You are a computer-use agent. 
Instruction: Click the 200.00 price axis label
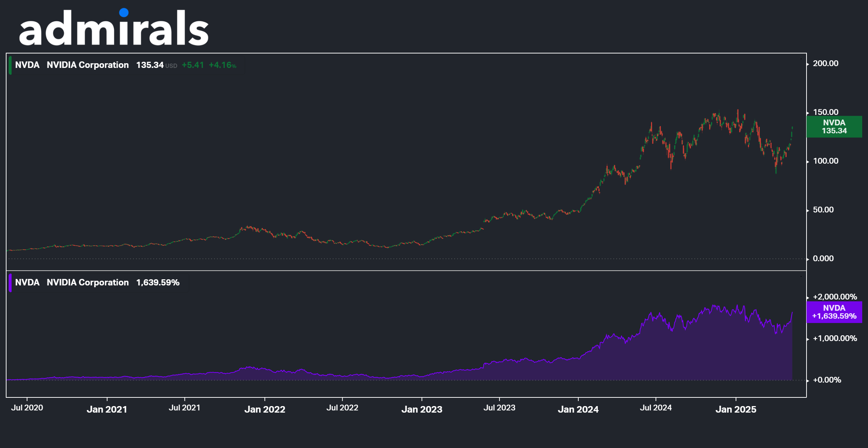click(x=825, y=64)
